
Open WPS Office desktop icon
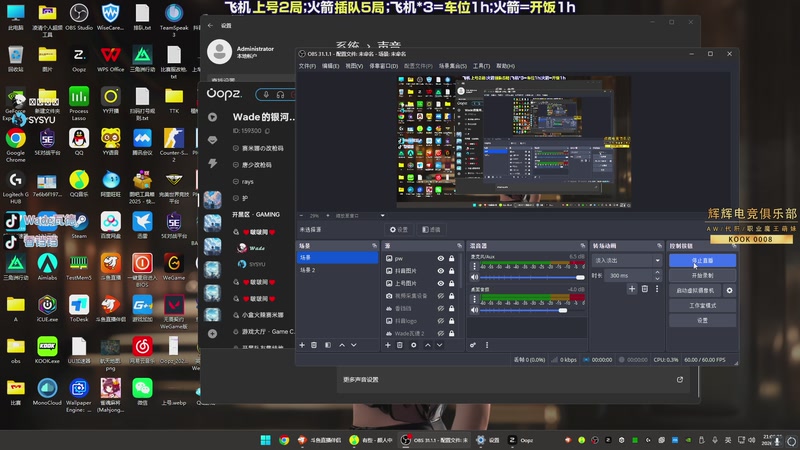(x=110, y=59)
